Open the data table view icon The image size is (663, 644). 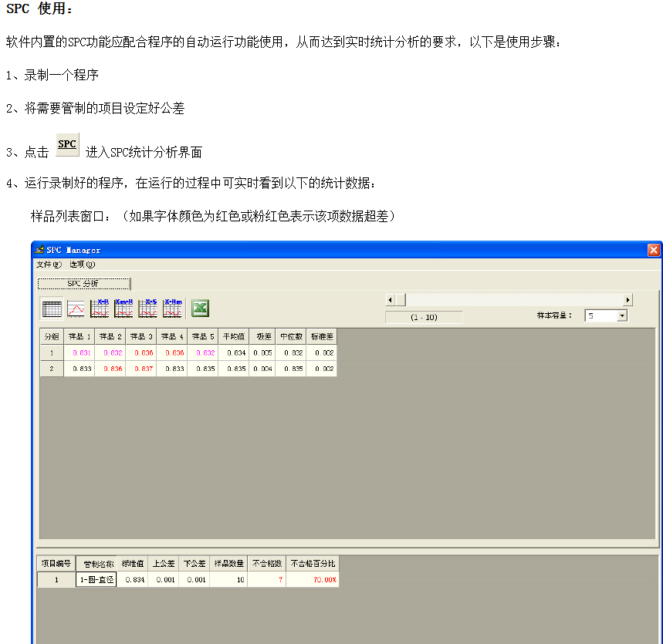52,308
